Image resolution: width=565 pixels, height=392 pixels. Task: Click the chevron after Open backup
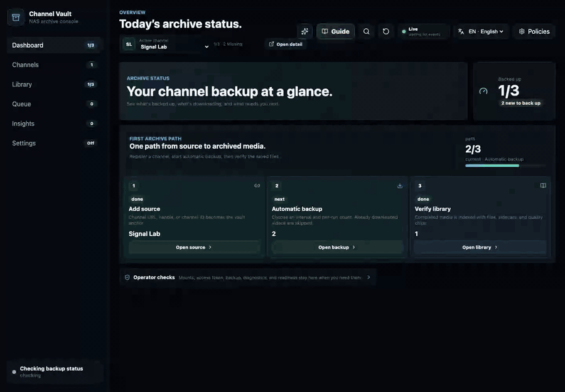[353, 247]
